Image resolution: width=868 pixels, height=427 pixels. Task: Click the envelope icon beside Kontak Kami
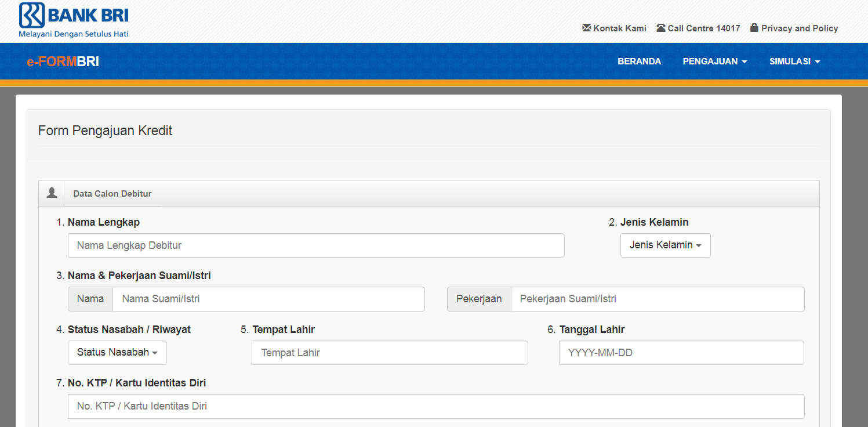586,28
